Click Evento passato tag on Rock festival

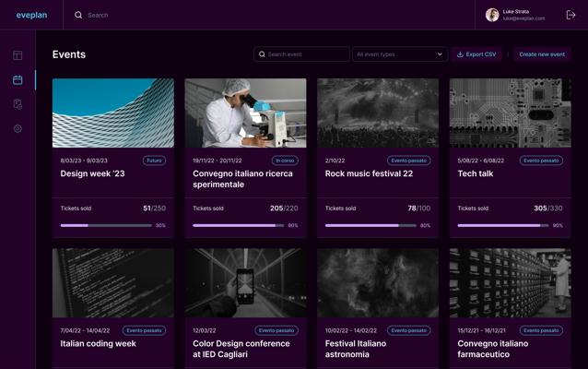pos(409,161)
